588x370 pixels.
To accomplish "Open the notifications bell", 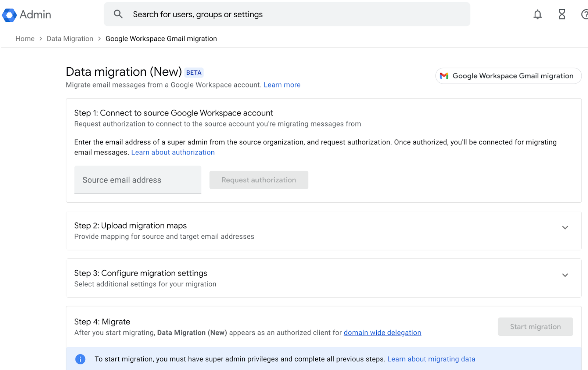I will 538,14.
